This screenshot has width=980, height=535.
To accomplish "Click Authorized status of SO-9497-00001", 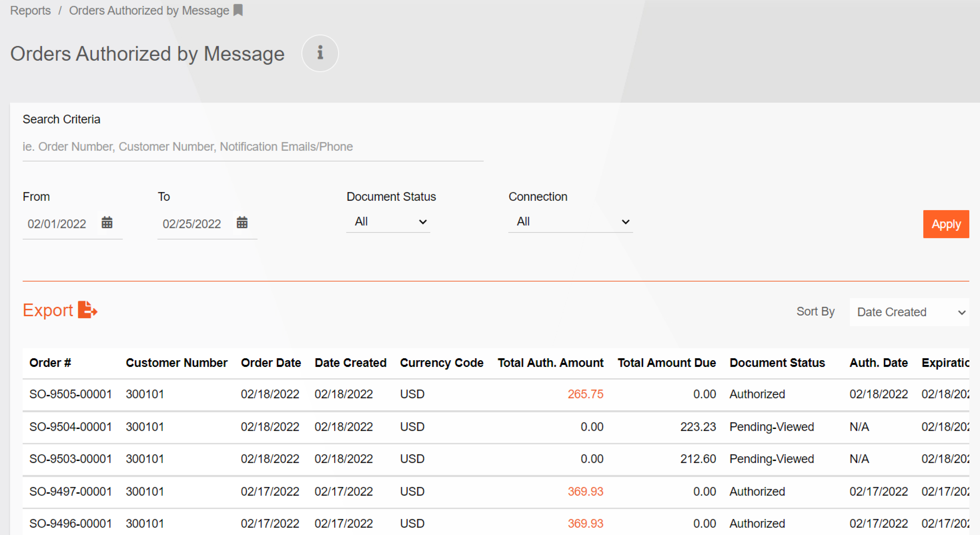I will (757, 492).
